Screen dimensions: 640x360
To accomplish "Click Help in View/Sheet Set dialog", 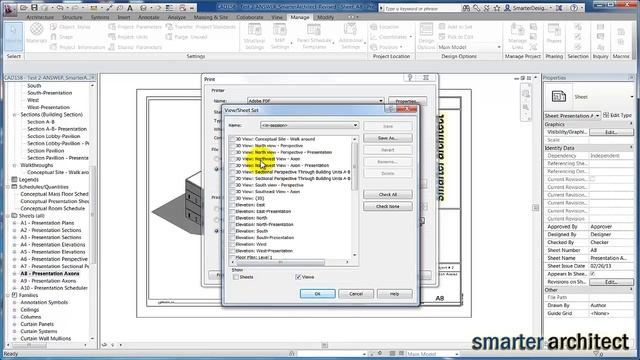I will [394, 294].
